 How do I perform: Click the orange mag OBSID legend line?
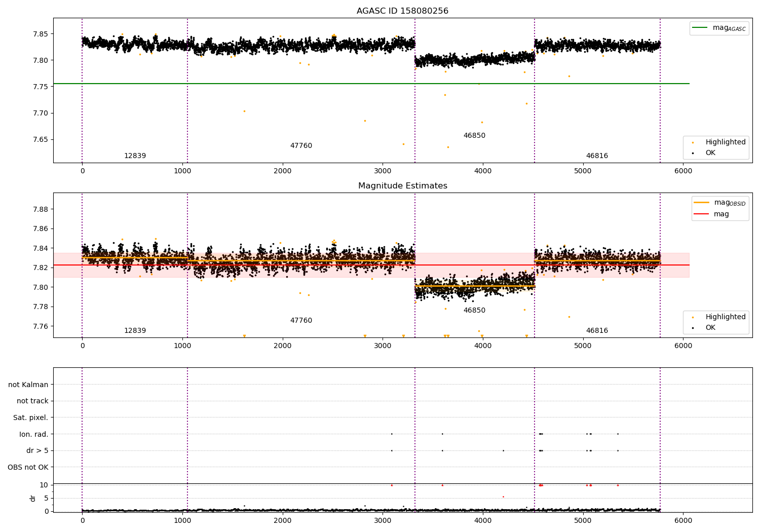click(702, 203)
